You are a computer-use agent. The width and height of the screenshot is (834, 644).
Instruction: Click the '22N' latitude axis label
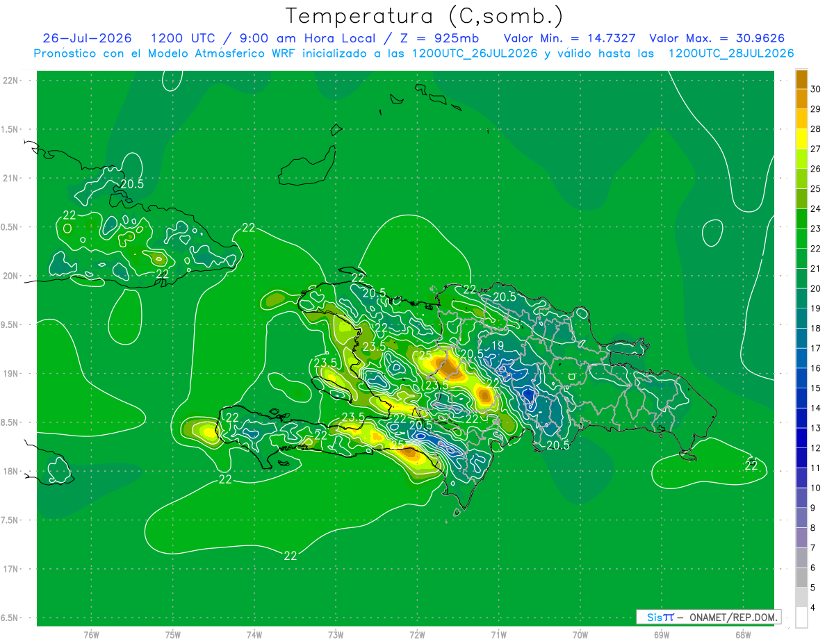(x=11, y=81)
